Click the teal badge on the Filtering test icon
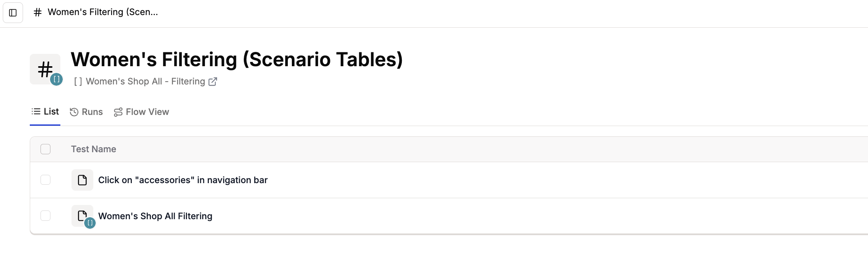 (x=90, y=223)
